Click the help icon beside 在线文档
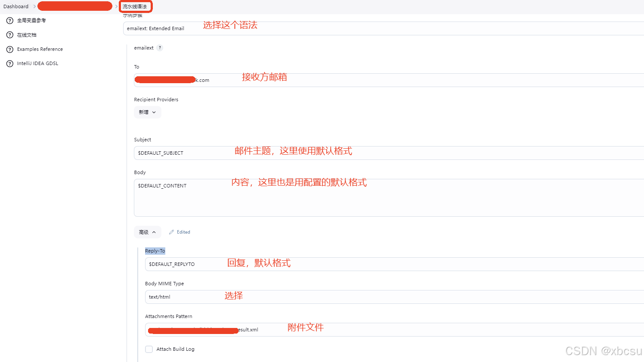The width and height of the screenshot is (644, 362). click(10, 35)
